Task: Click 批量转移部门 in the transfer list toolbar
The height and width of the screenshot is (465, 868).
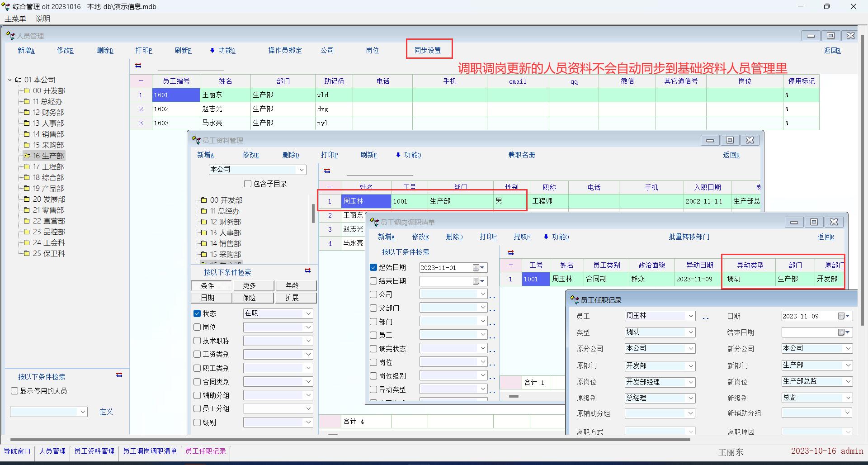Action: pos(689,237)
